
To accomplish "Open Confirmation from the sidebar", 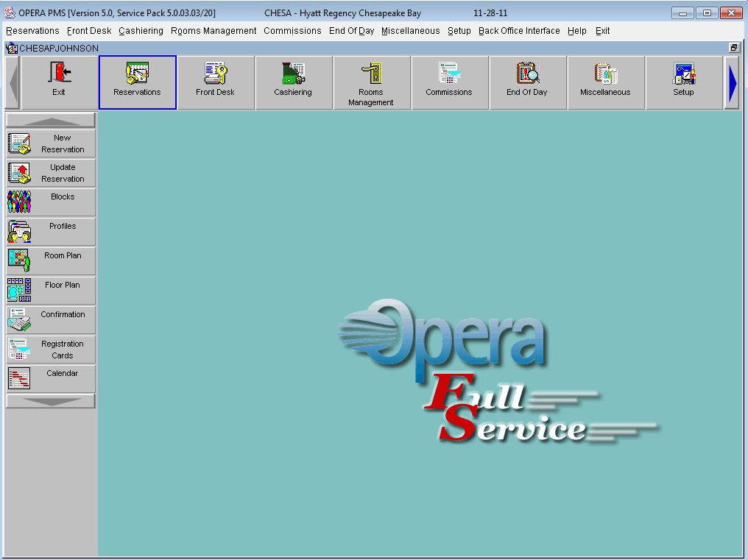I will pyautogui.click(x=51, y=320).
